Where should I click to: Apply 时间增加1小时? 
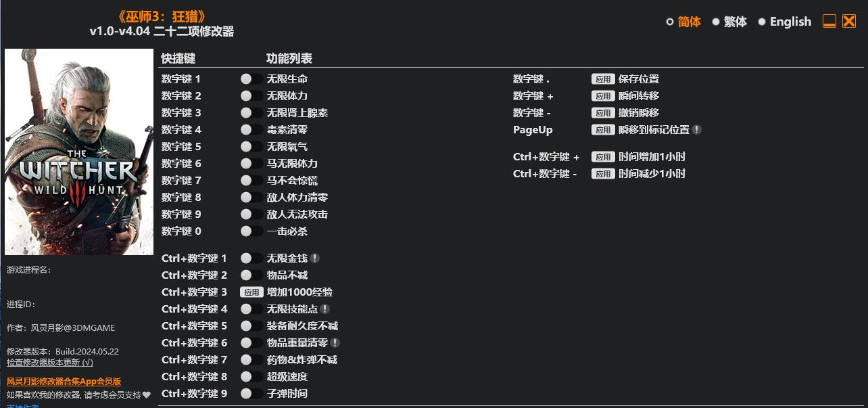(603, 157)
